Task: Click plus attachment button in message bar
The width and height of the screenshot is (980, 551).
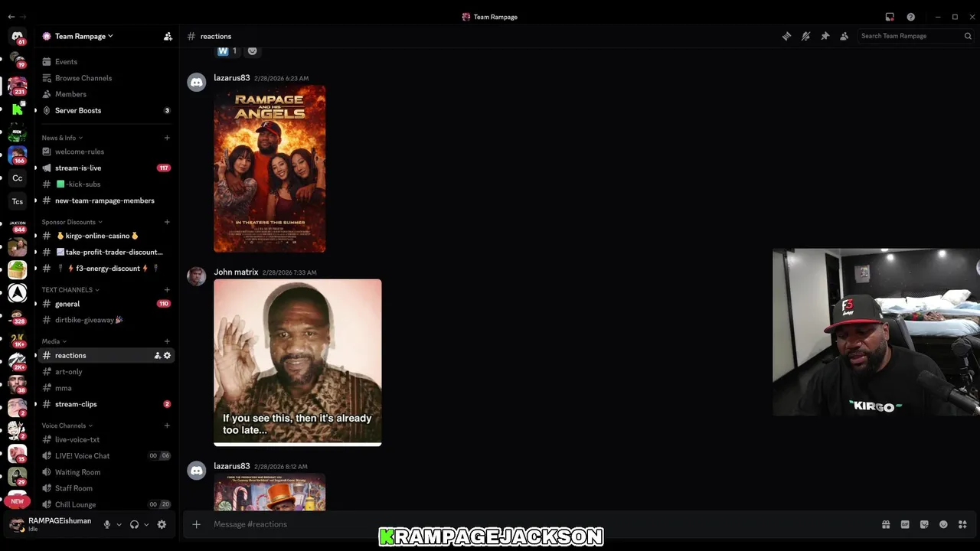Action: pos(197,524)
